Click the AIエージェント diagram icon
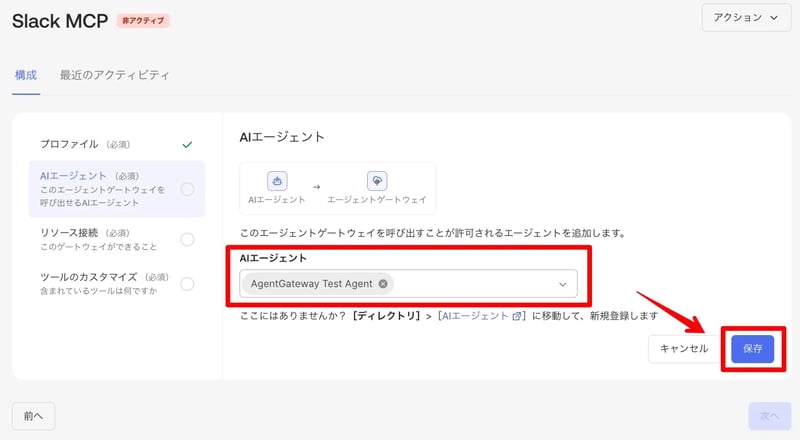The image size is (800, 440). pos(277,181)
